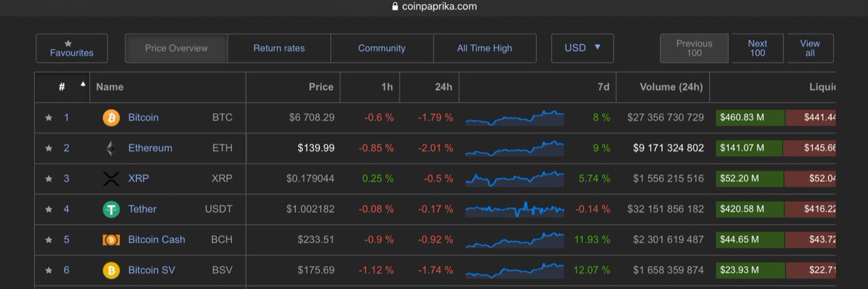
Task: Switch to the All Time High tab
Action: pyautogui.click(x=484, y=49)
